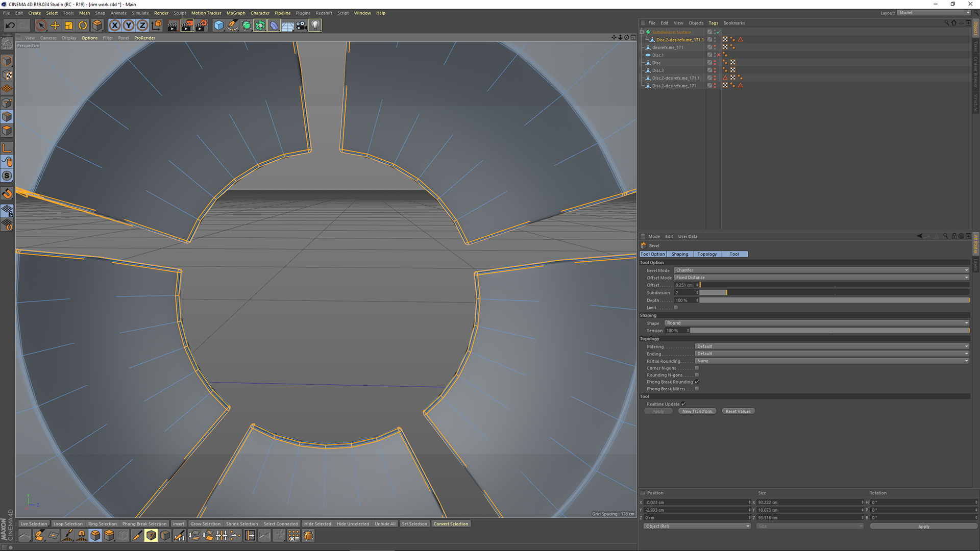Viewport: 980px width, 551px height.
Task: Click the green Array modeling icon
Action: pos(260,25)
